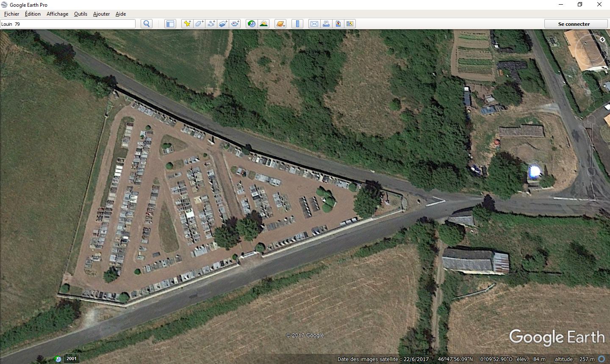Save the current image
Viewport: 610px width, 364px height.
point(338,24)
